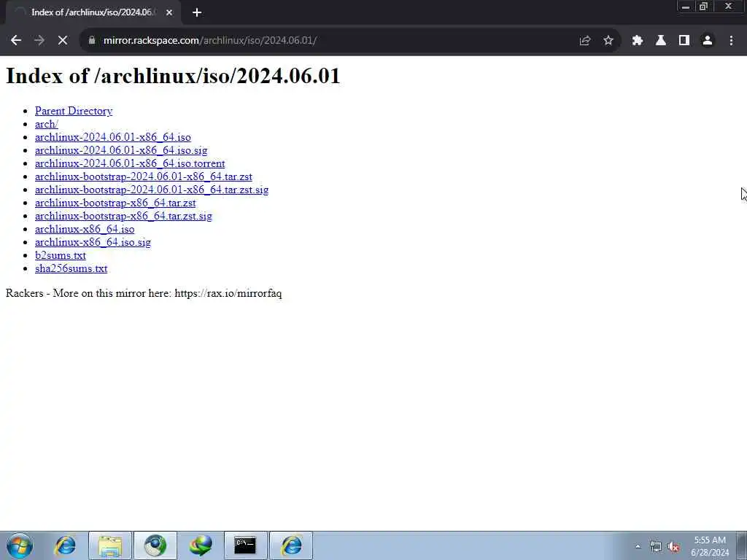
Task: Open a new tab with plus button
Action: click(197, 12)
